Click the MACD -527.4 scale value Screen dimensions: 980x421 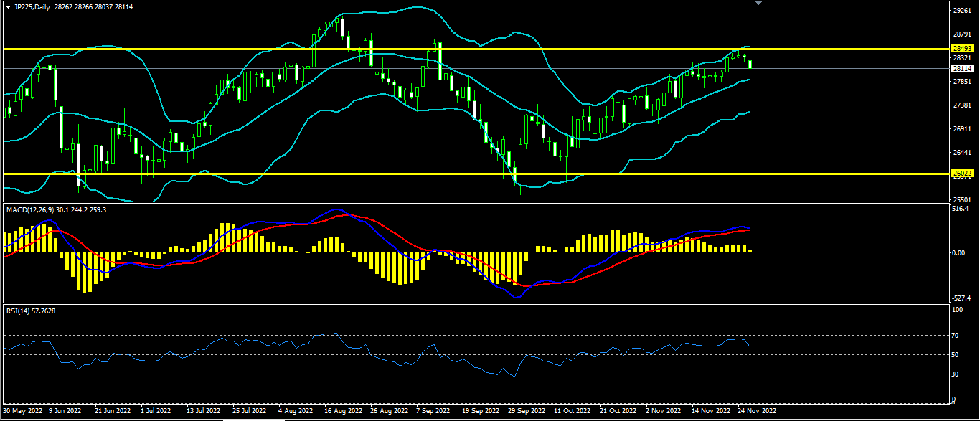961,298
